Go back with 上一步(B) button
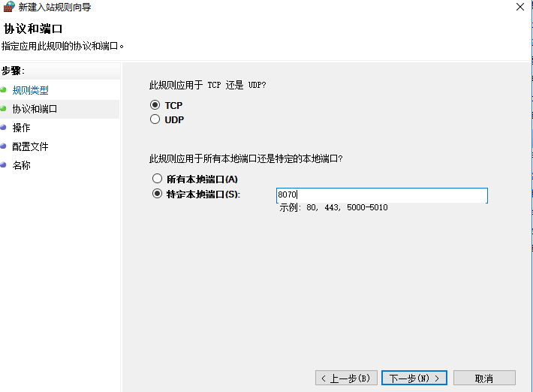 tap(346, 378)
